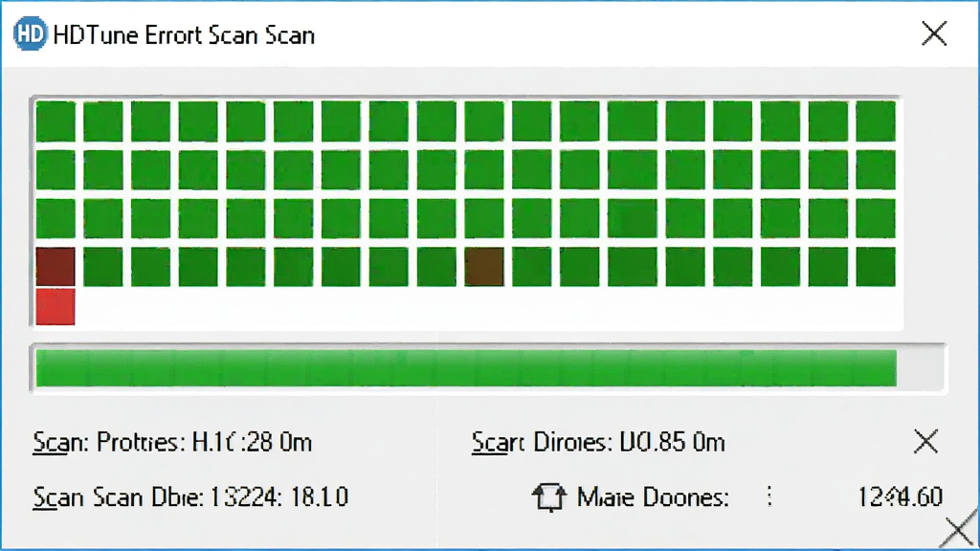Click the last green block in the fourth row

pos(875,267)
